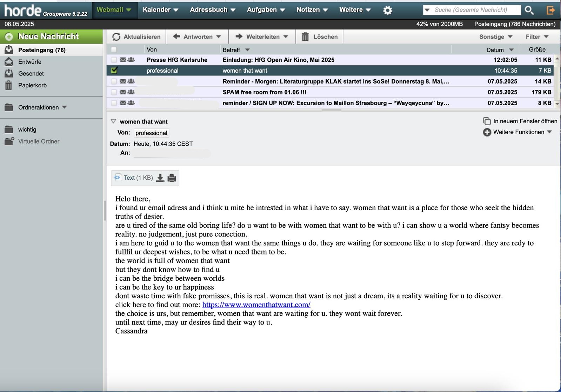Image resolution: width=561 pixels, height=392 pixels.
Task: Open message in new window icon
Action: tap(487, 121)
